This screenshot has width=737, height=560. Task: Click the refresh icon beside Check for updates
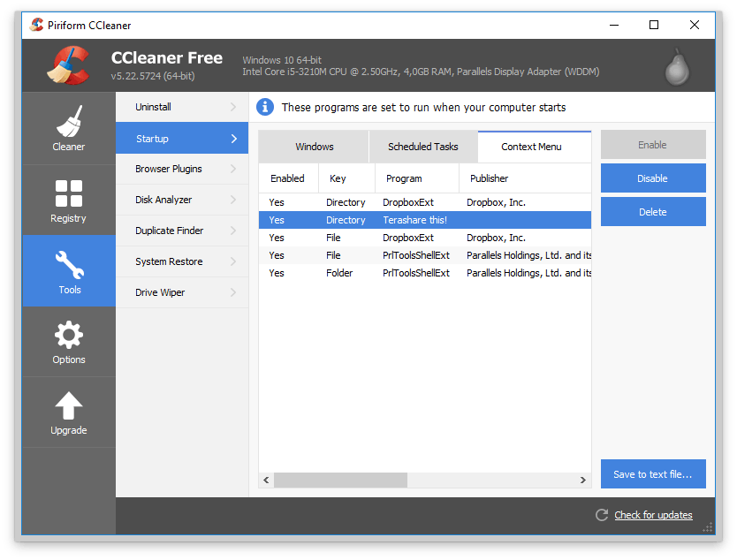coord(602,515)
